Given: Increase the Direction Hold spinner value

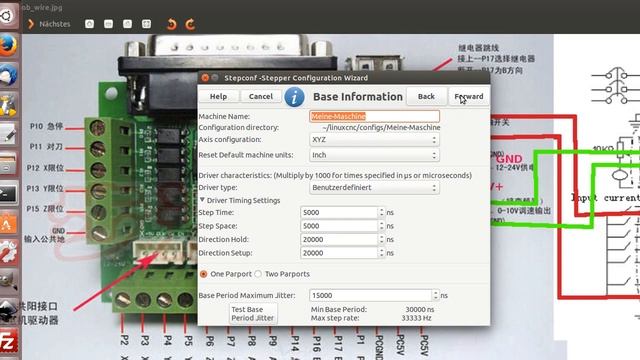Looking at the screenshot, I should coord(382,237).
